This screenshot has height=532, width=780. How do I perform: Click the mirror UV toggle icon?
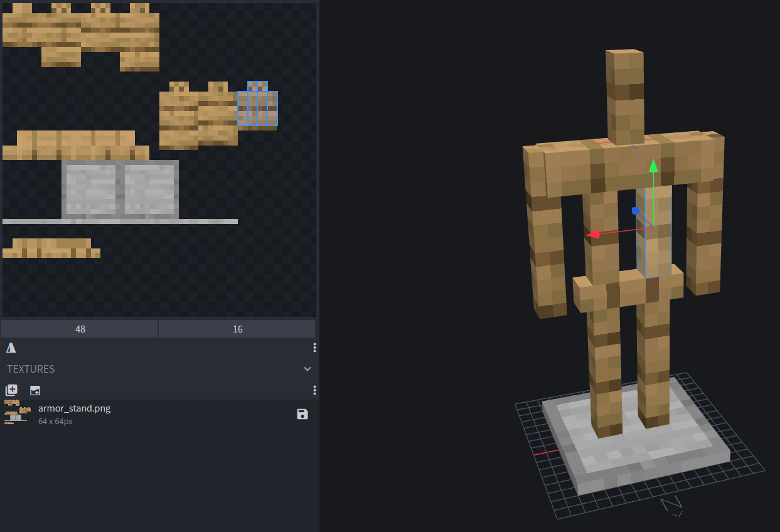click(11, 348)
